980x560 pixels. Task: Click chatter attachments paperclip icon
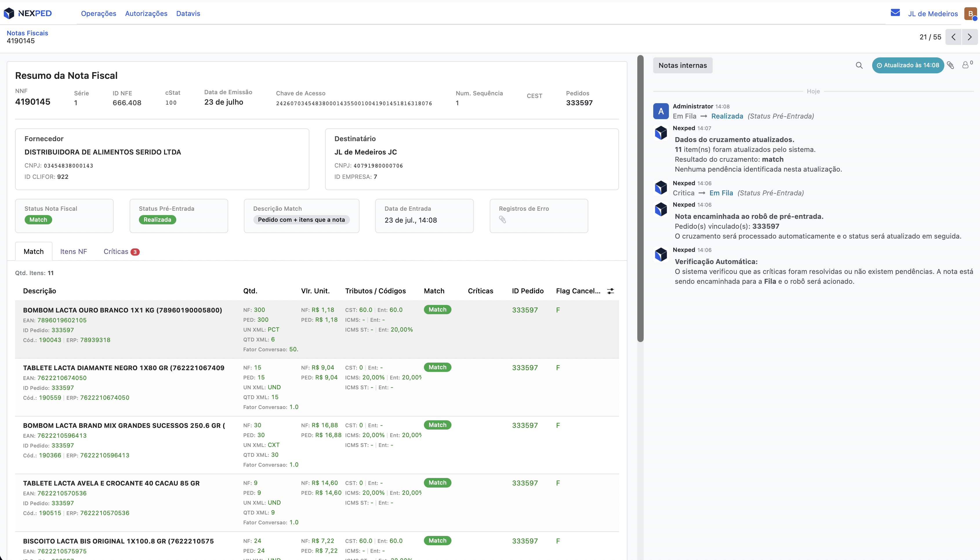950,66
